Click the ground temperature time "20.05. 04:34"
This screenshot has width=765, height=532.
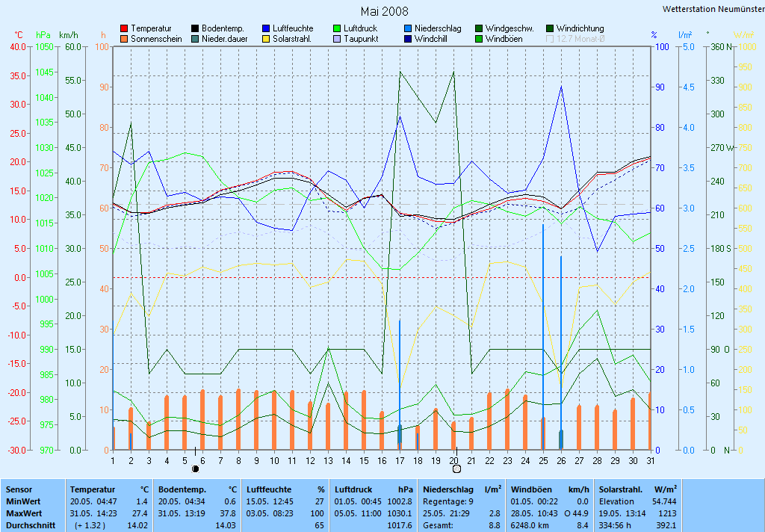click(x=182, y=502)
